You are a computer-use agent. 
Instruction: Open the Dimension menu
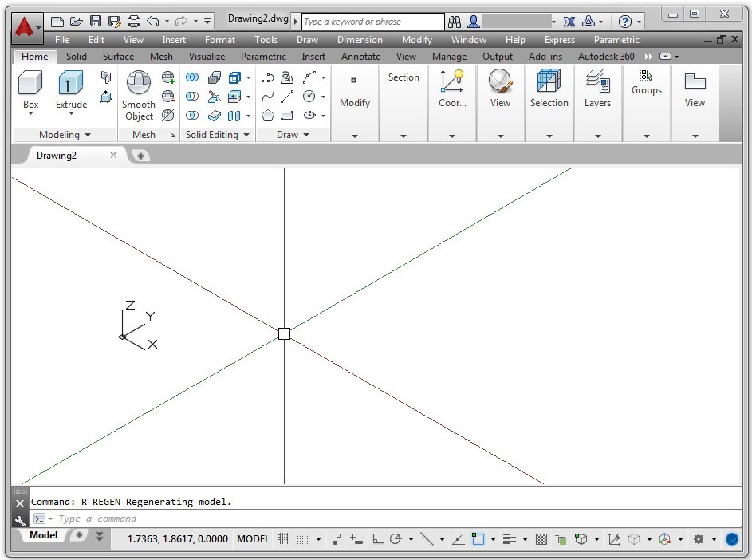[360, 40]
